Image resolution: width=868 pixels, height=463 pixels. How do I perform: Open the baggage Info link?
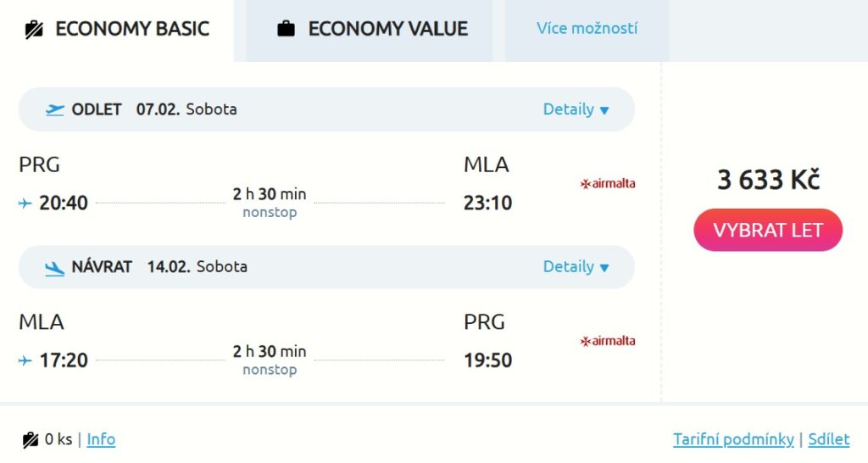101,439
